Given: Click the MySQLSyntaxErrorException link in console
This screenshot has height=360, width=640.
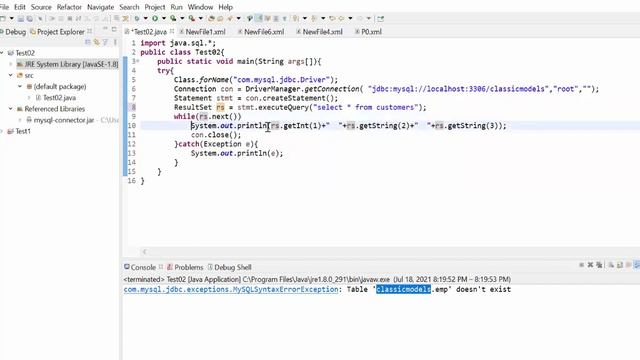Looking at the screenshot, I should (x=231, y=289).
